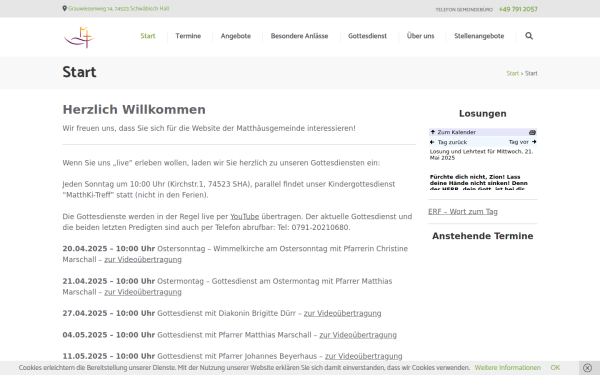This screenshot has width=600, height=375.
Task: Open Videoübertragung link for 04.05.2025 service
Action: pyautogui.click(x=358, y=335)
